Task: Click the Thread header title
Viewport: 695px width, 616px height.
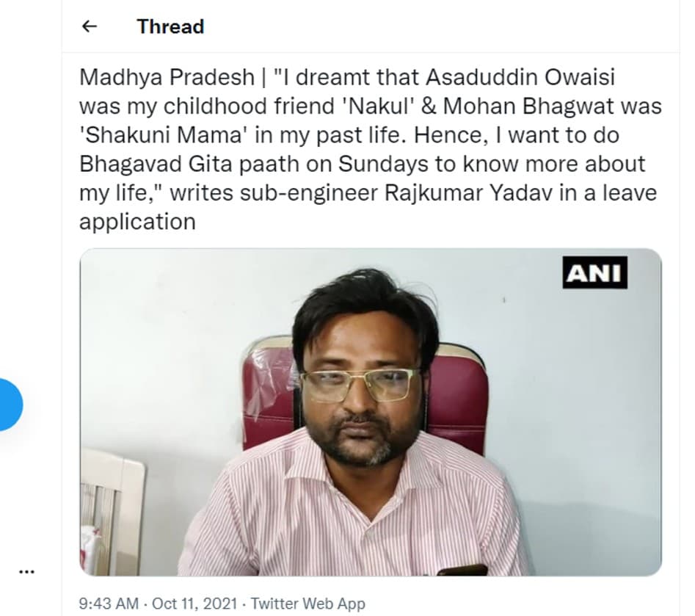Action: click(x=170, y=27)
